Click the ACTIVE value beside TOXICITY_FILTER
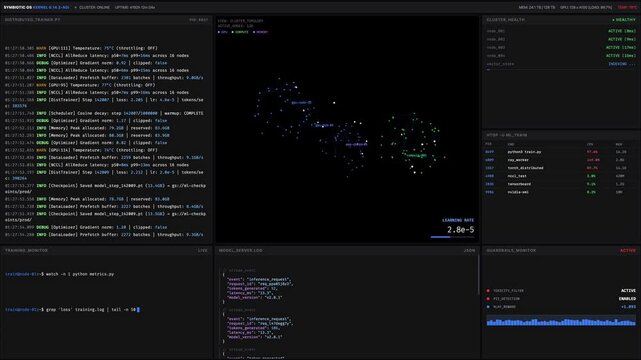Viewport: 641px width, 360px height. [628, 291]
